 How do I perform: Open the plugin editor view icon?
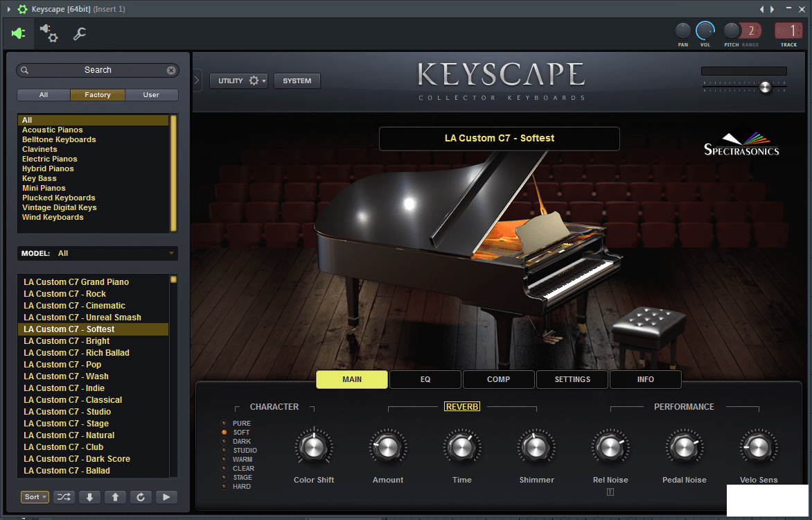19,34
